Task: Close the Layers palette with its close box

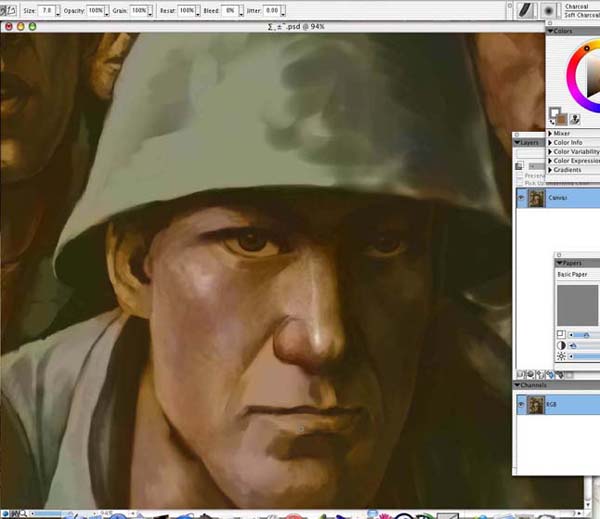Action: coord(517,135)
